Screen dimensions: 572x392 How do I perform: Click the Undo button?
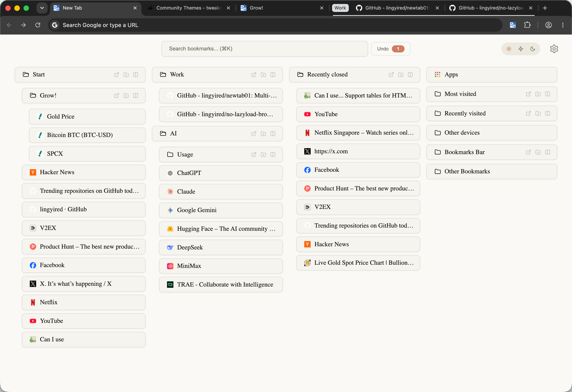click(x=391, y=49)
